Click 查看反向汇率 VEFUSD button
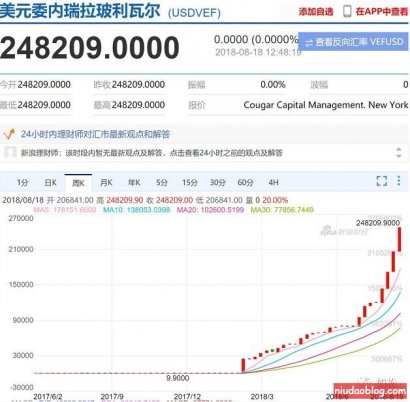The image size is (410, 402). 353,42
